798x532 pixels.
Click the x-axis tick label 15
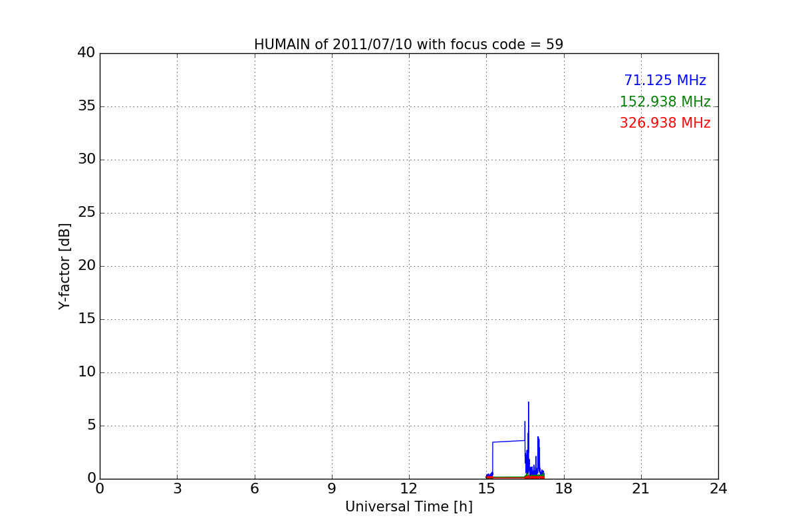point(486,489)
